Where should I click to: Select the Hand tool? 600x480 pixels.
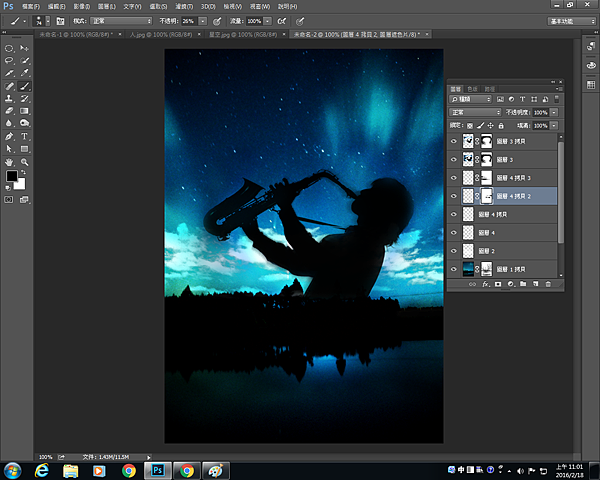coord(9,161)
